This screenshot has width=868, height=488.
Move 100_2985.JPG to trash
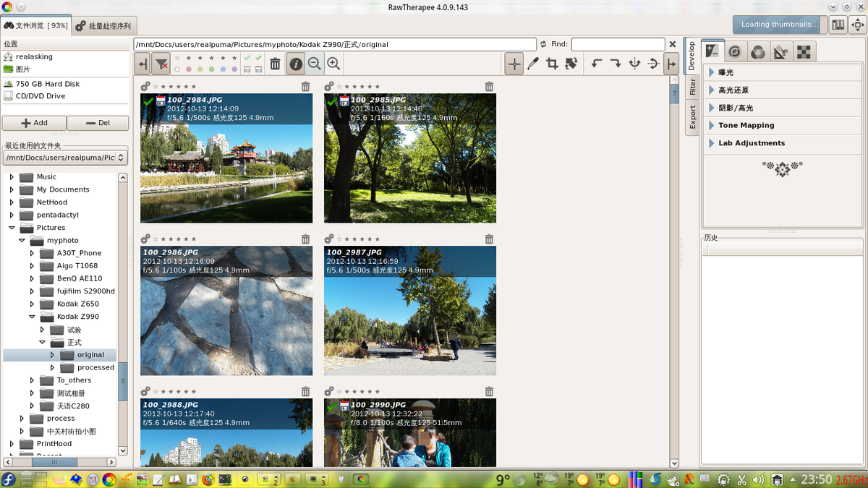[489, 87]
